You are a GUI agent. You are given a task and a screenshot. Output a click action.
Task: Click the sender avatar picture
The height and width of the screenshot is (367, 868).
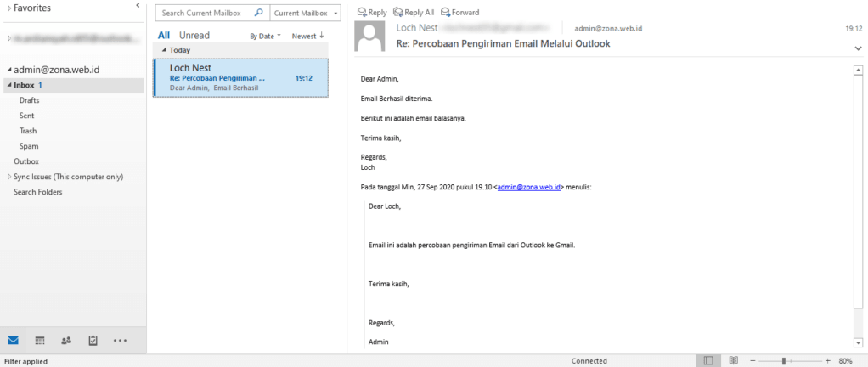point(370,37)
